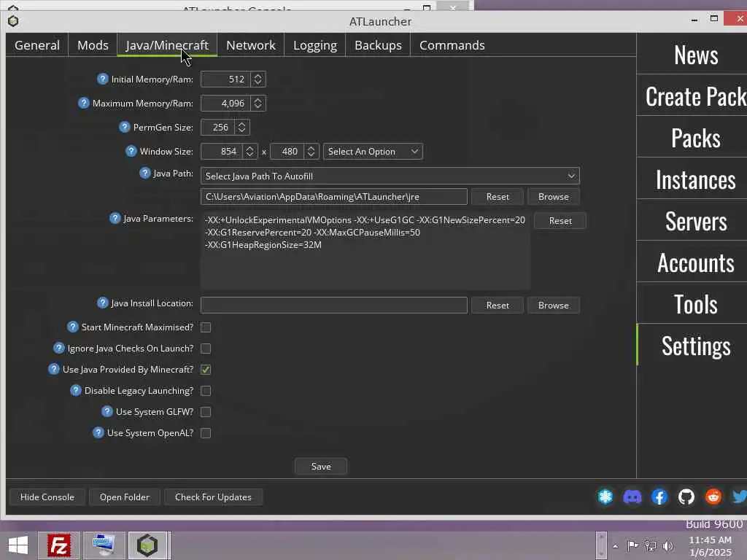Viewport: 747px width, 560px height.
Task: Open the Discord social link icon
Action: pyautogui.click(x=632, y=497)
